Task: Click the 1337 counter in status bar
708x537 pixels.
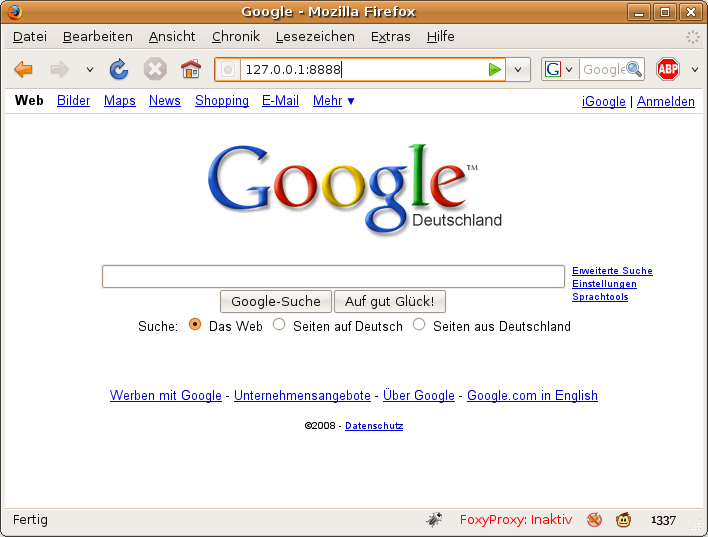Action: 663,520
